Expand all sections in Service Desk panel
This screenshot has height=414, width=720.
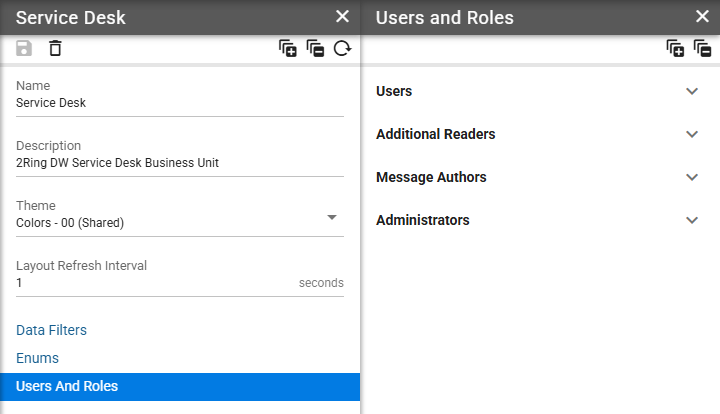click(288, 48)
